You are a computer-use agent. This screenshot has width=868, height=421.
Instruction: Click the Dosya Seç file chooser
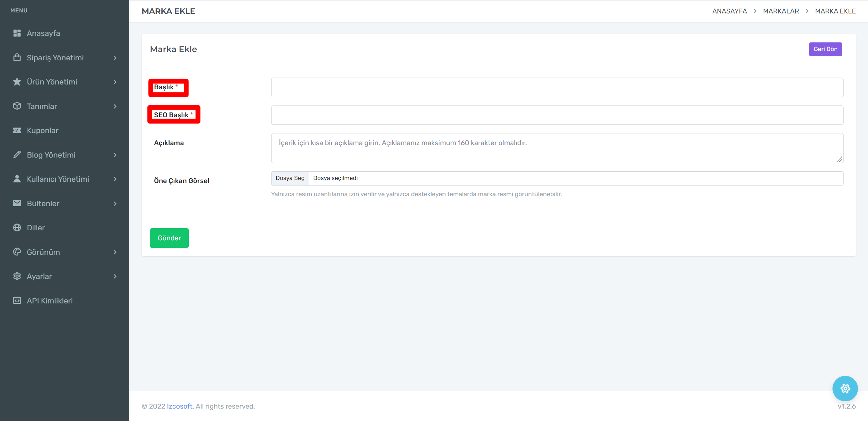(x=290, y=178)
